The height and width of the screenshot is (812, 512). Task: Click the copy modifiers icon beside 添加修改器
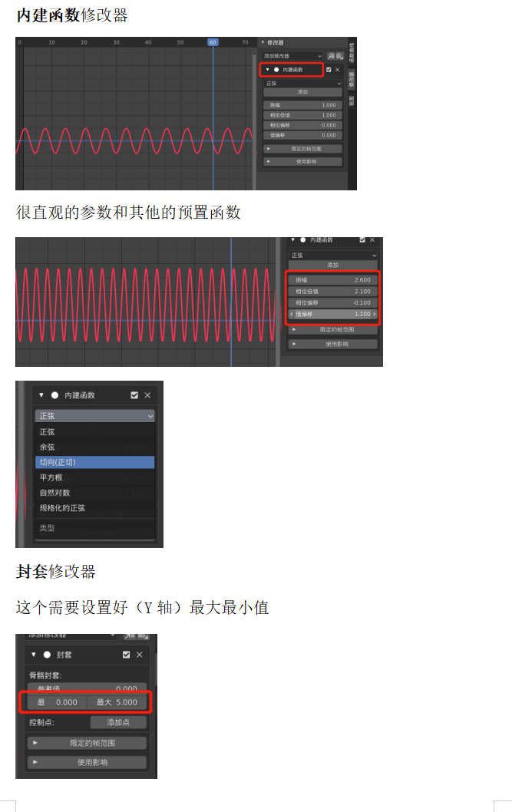tap(332, 56)
